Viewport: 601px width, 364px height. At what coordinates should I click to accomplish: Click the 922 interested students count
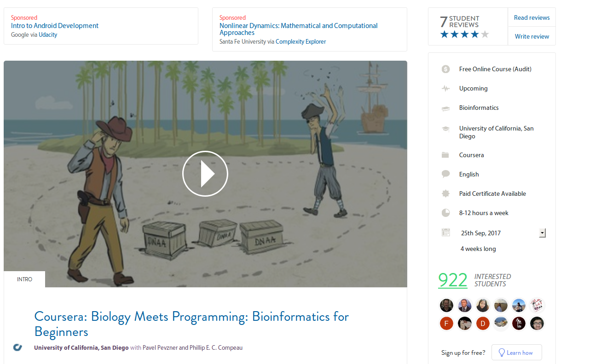[453, 280]
